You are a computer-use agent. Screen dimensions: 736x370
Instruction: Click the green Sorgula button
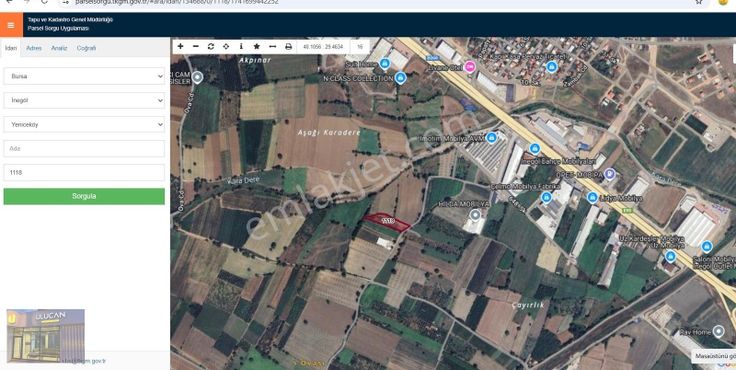coord(84,196)
